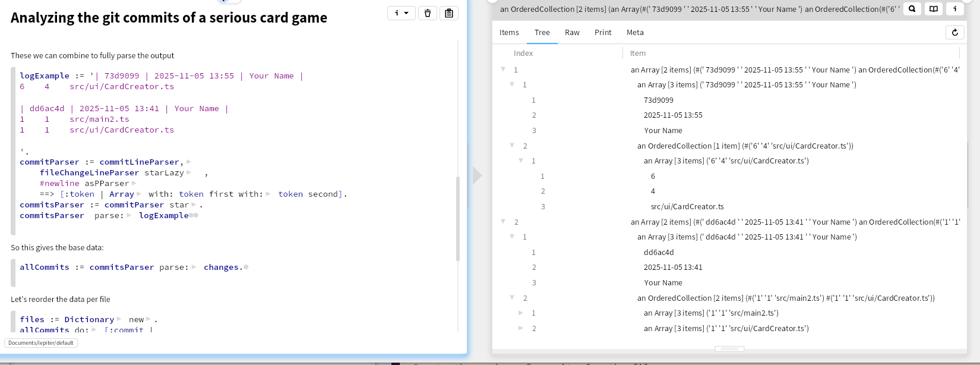Open the Meta tab
This screenshot has width=980, height=365.
pyautogui.click(x=635, y=33)
